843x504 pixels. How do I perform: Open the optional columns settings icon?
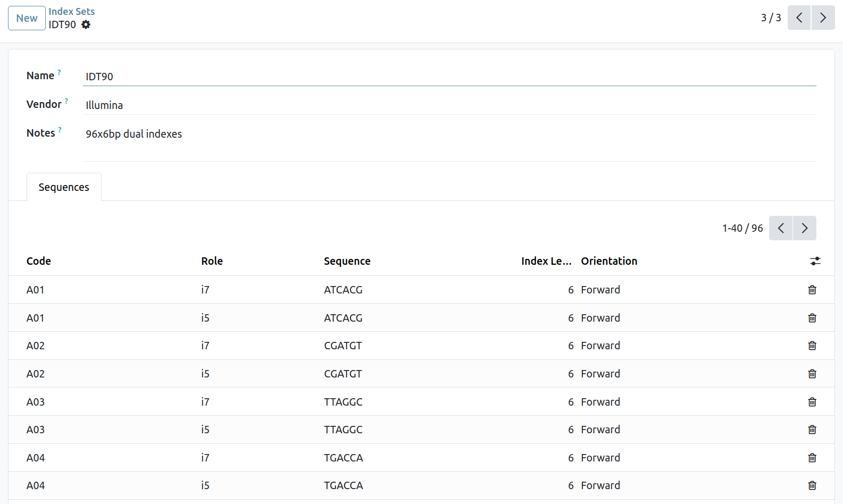815,261
